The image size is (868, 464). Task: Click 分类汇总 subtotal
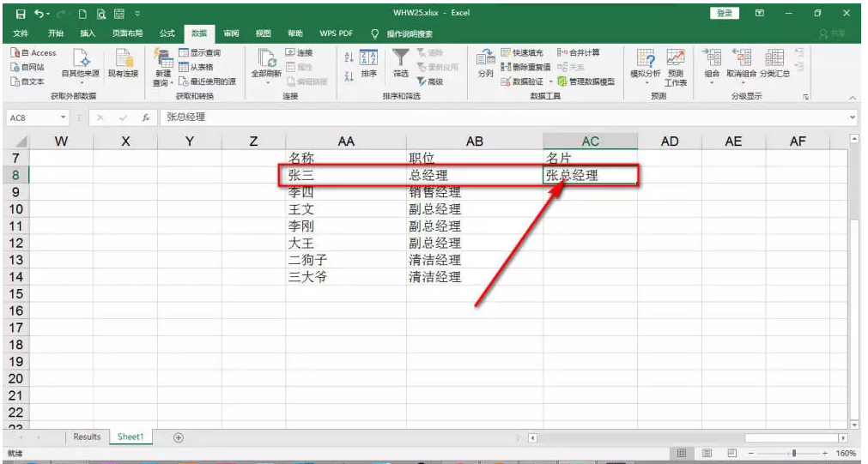pyautogui.click(x=774, y=63)
